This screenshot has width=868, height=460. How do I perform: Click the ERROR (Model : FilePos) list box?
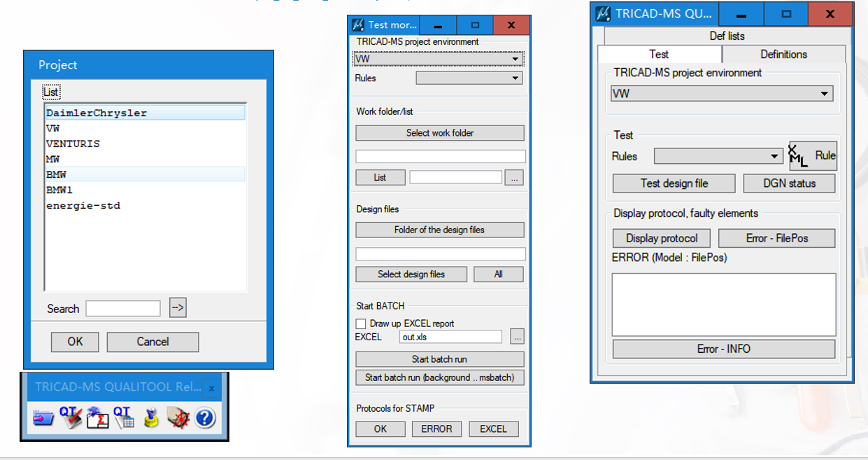coord(724,305)
